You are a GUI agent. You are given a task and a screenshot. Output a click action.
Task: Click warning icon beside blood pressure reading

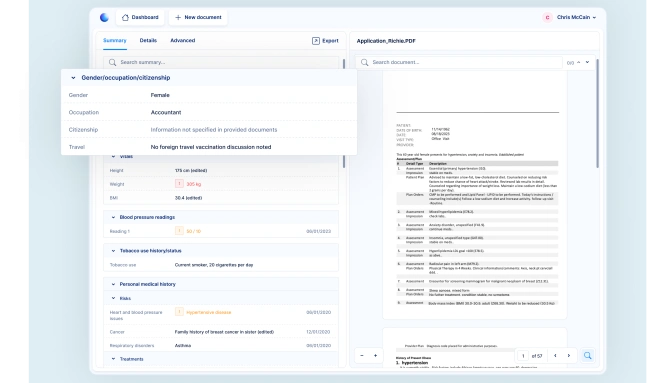click(x=179, y=231)
